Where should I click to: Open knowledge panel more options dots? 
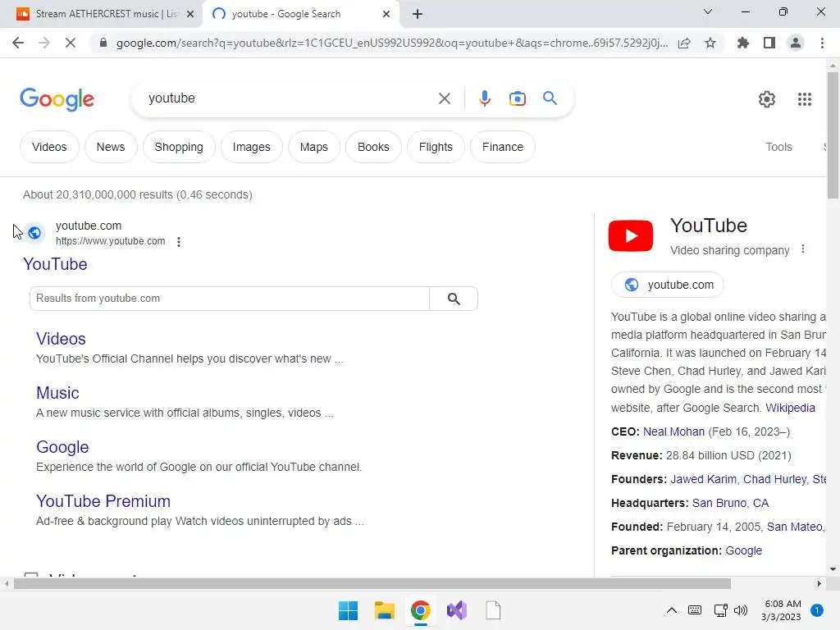click(x=802, y=249)
